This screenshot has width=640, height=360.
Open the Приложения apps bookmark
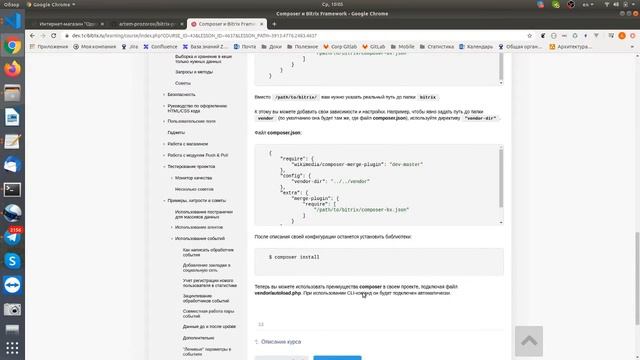pyautogui.click(x=49, y=47)
